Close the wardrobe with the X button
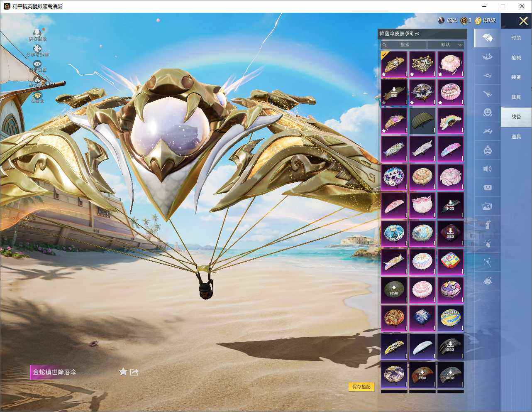 pyautogui.click(x=523, y=21)
